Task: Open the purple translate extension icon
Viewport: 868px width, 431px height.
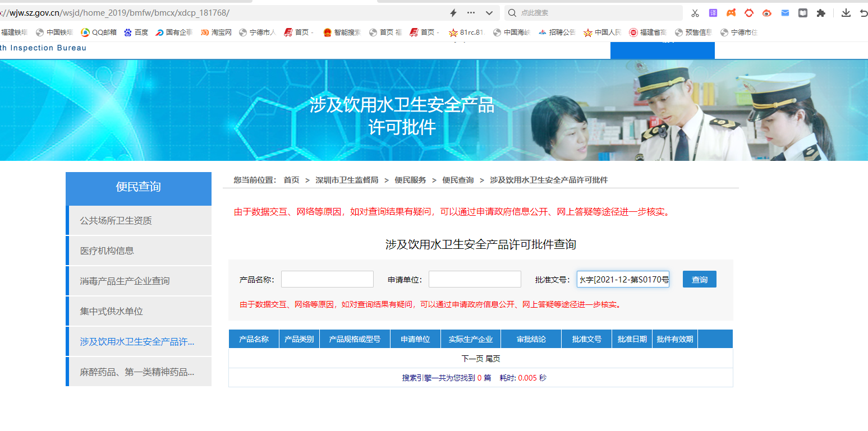Action: click(713, 13)
